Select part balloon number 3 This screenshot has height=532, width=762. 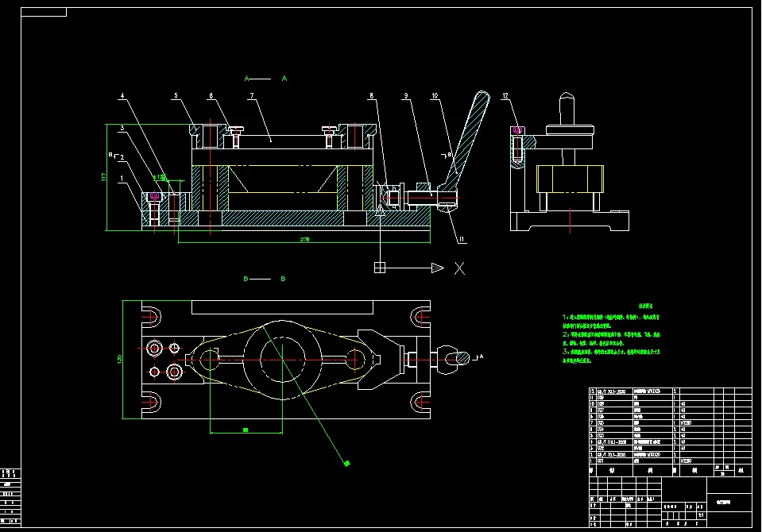[122, 129]
